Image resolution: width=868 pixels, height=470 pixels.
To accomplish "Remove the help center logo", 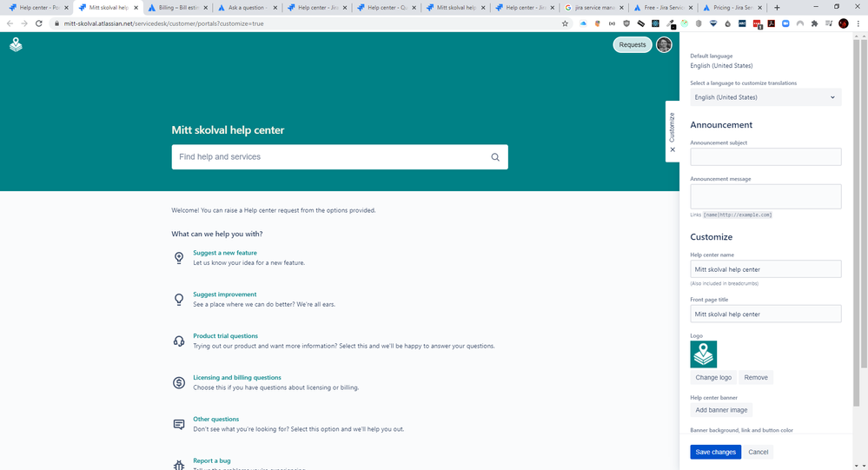I will 756,378.
